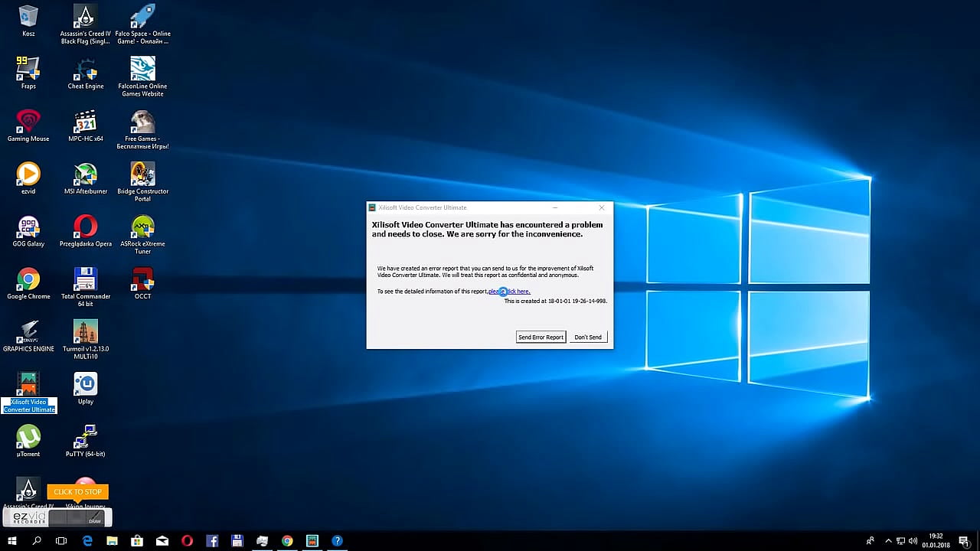Close the Xilisoft error dialog

click(601, 207)
